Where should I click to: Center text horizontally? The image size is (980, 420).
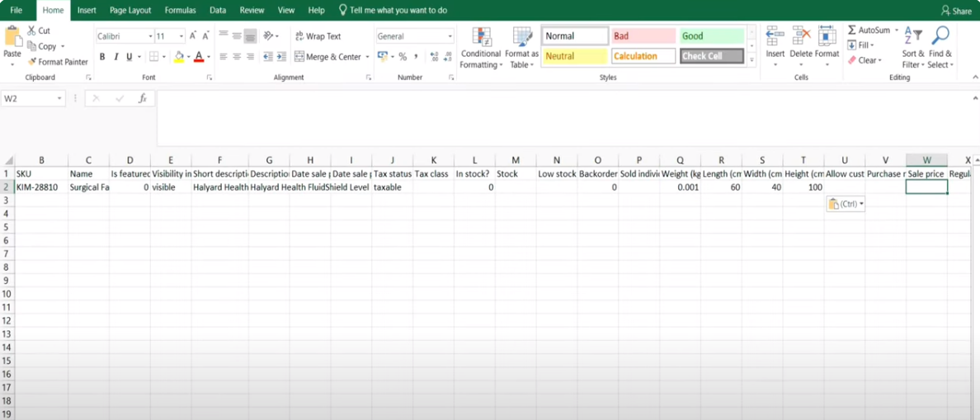click(x=237, y=57)
